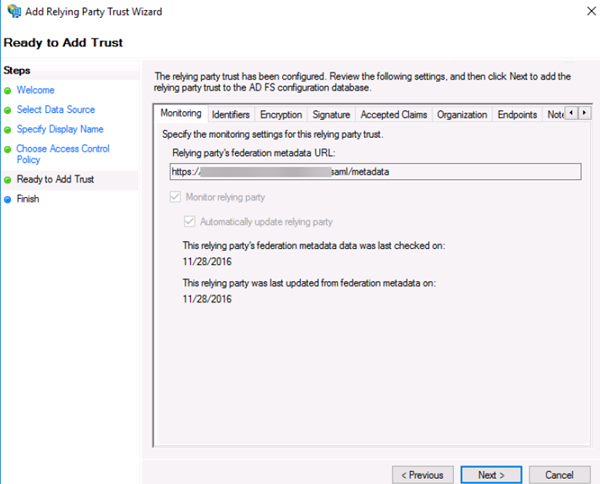Click Next to add the trust

click(491, 475)
